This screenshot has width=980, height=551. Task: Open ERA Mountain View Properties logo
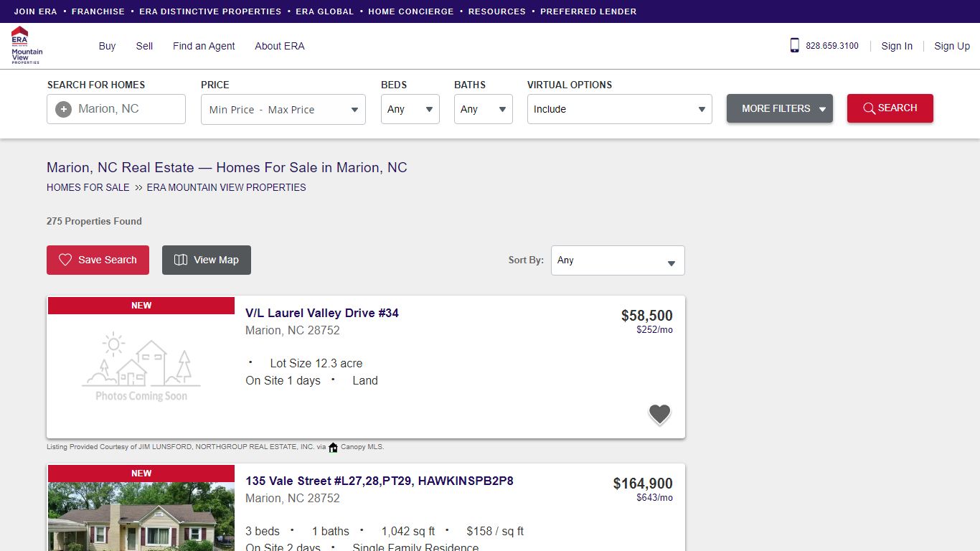27,45
